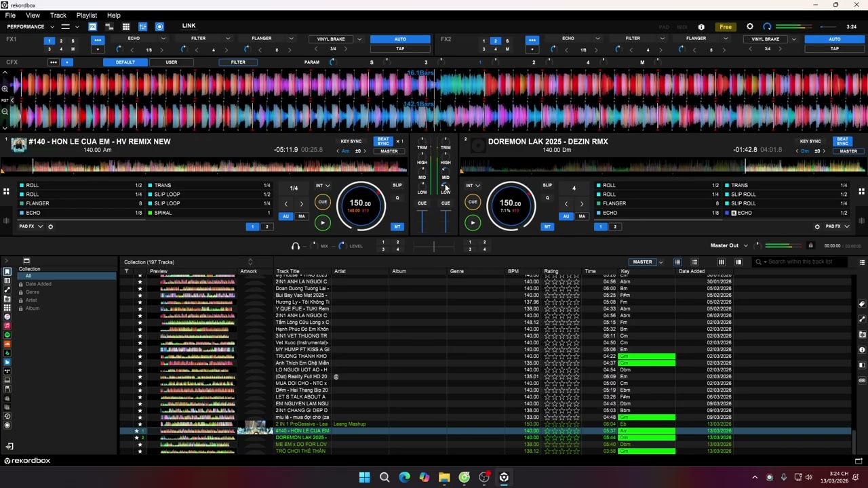Click FX1 TAP button

(x=400, y=49)
